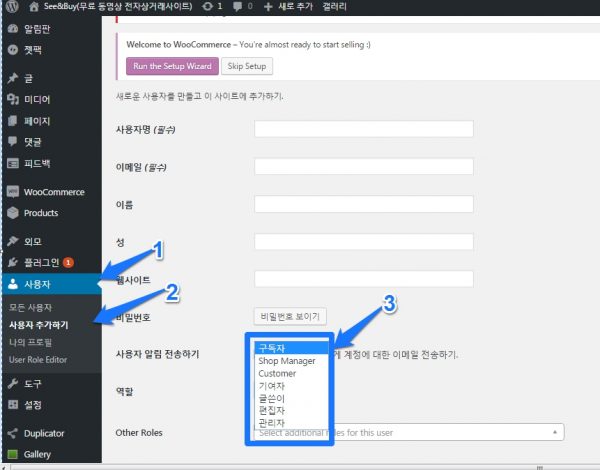Click the 피드백 feedback icon
Viewport: 600px width, 470px height.
[13, 163]
